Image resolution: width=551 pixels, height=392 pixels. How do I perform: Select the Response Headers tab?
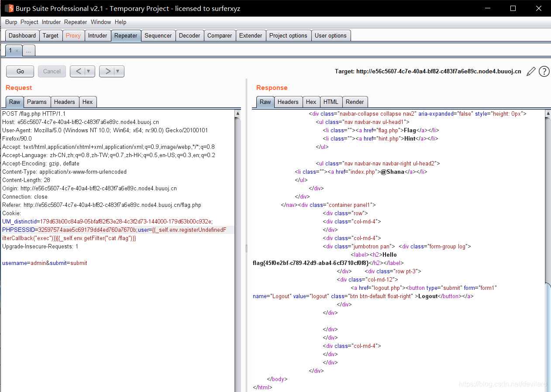(x=288, y=102)
